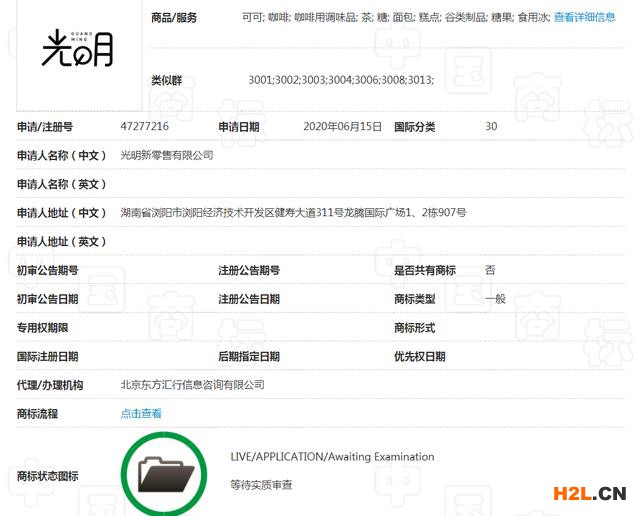Click registration number 47277216
Screen dimensions: 640x516
(x=144, y=127)
